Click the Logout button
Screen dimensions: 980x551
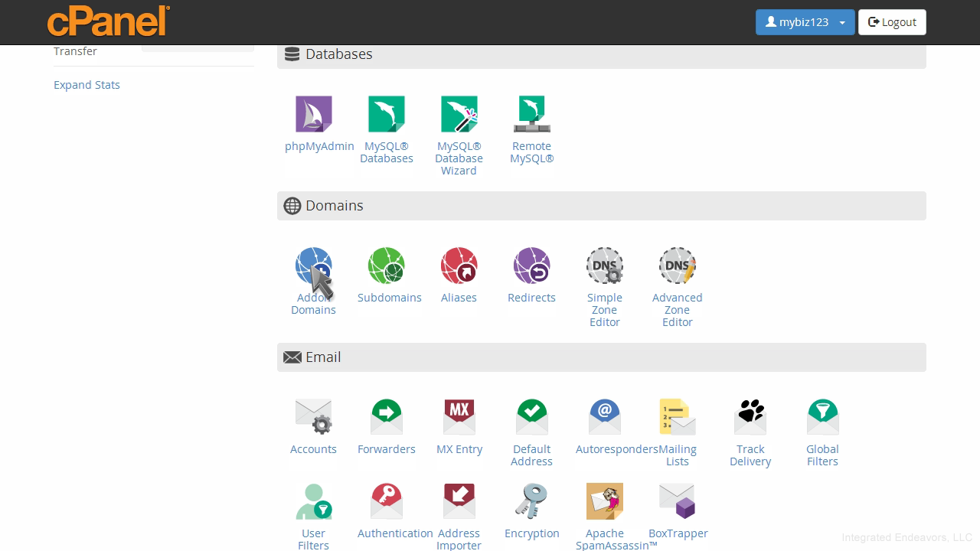[892, 22]
